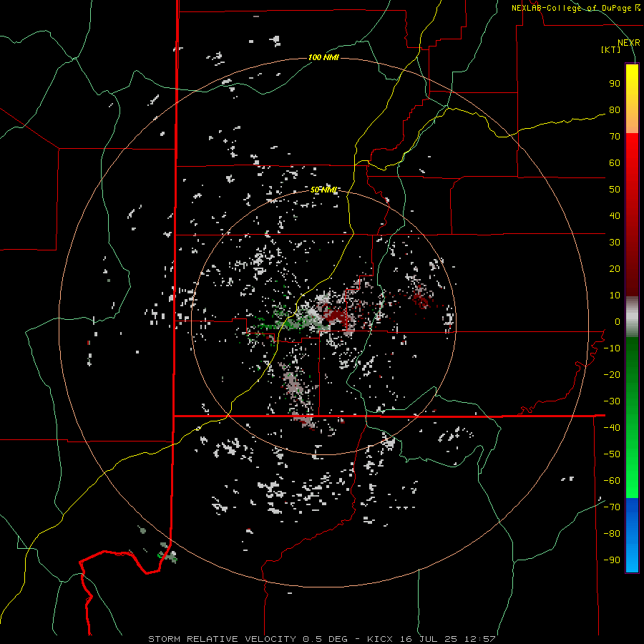Click the 30 value on velocity scale
This screenshot has width=644, height=644.
pyautogui.click(x=615, y=243)
